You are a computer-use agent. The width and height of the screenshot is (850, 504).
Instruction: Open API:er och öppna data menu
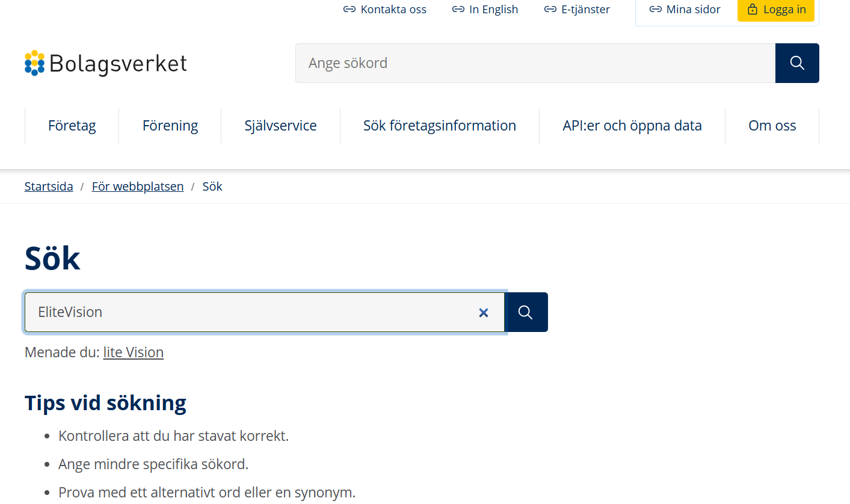tap(632, 126)
